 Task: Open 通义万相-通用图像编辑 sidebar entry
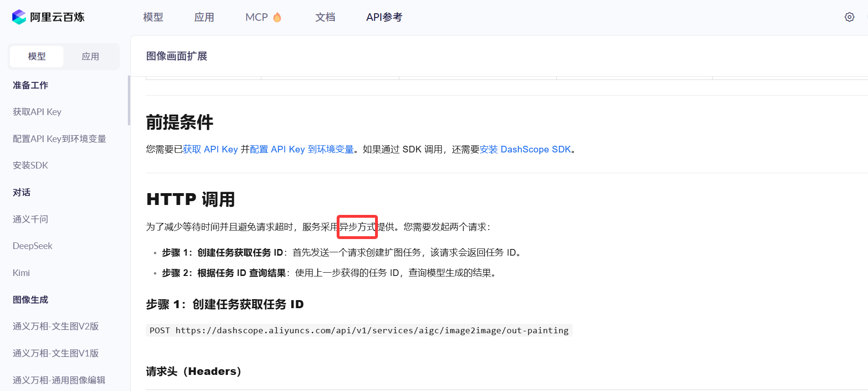pos(59,380)
